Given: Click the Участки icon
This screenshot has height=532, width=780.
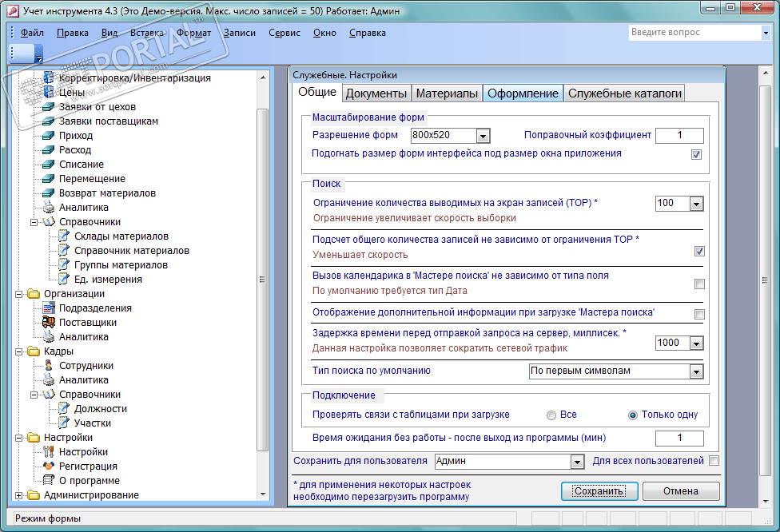Looking at the screenshot, I should pos(64,423).
